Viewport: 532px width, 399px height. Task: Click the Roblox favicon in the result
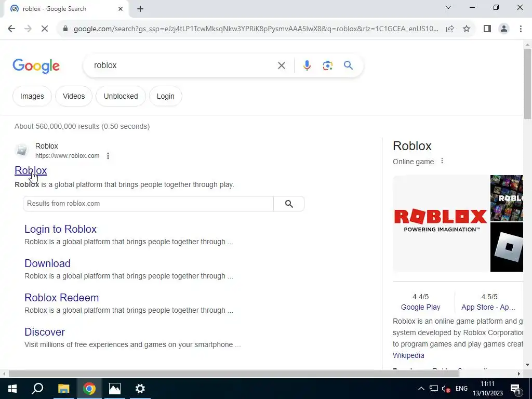tap(22, 150)
